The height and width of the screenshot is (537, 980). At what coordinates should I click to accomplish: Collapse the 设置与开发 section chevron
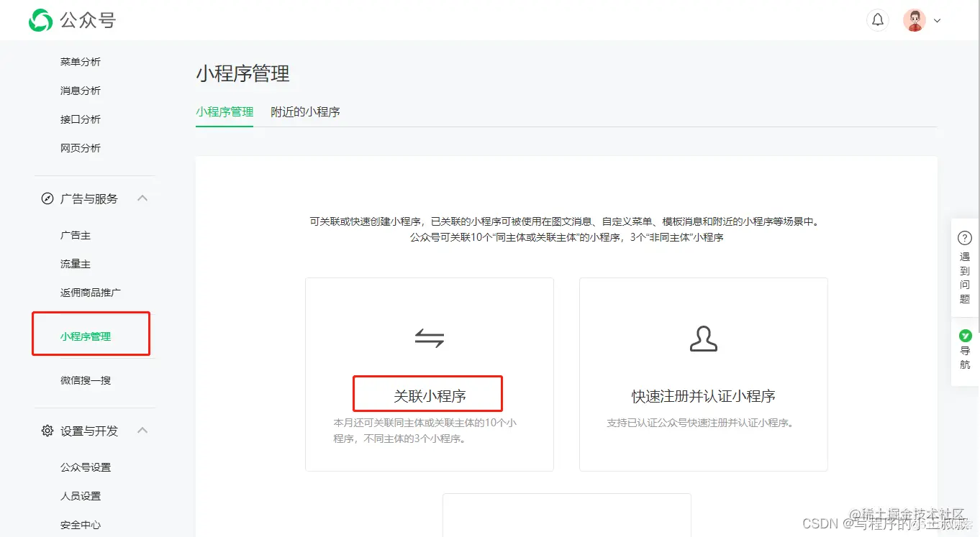[142, 430]
